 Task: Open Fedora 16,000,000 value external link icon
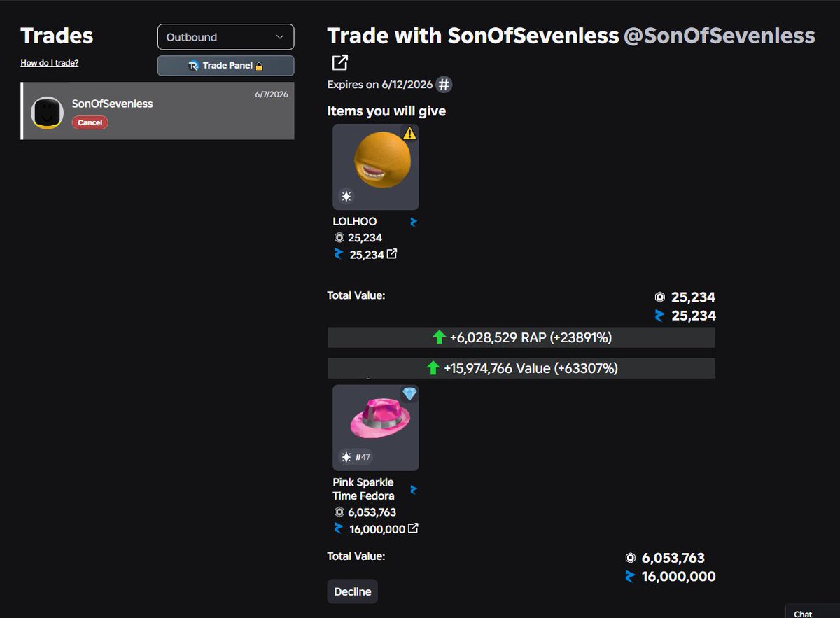pyautogui.click(x=413, y=528)
